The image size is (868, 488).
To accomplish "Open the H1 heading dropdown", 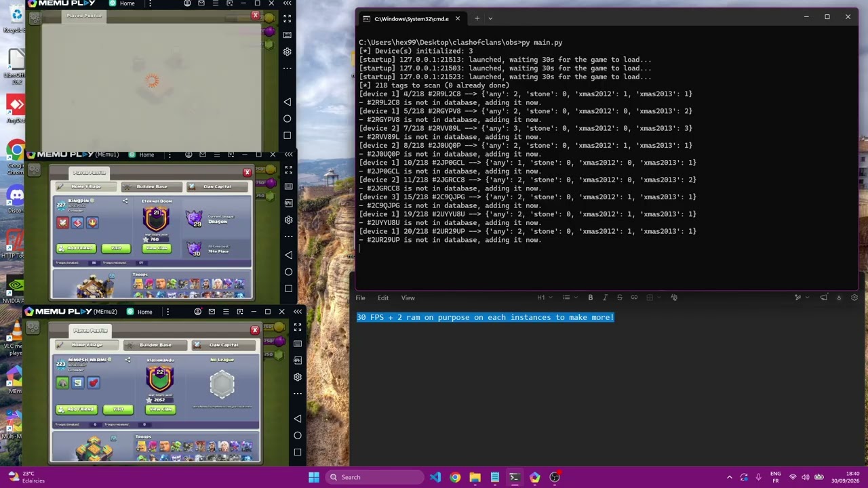I will pyautogui.click(x=545, y=298).
